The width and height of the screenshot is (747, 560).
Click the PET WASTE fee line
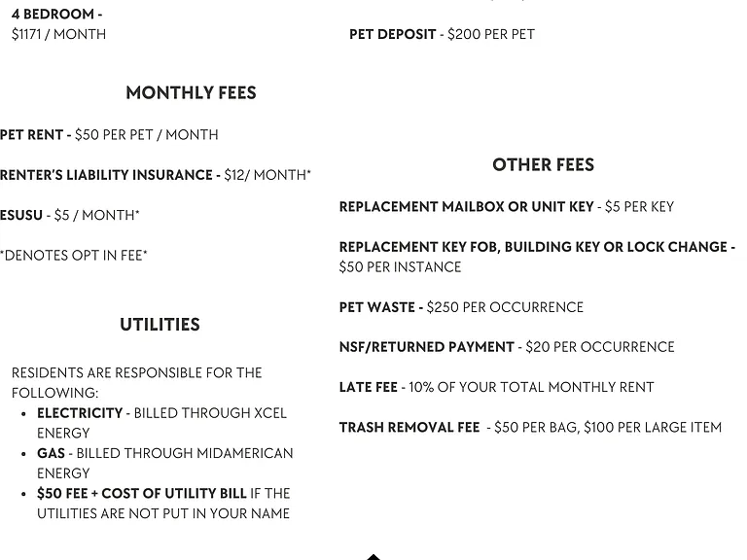461,307
